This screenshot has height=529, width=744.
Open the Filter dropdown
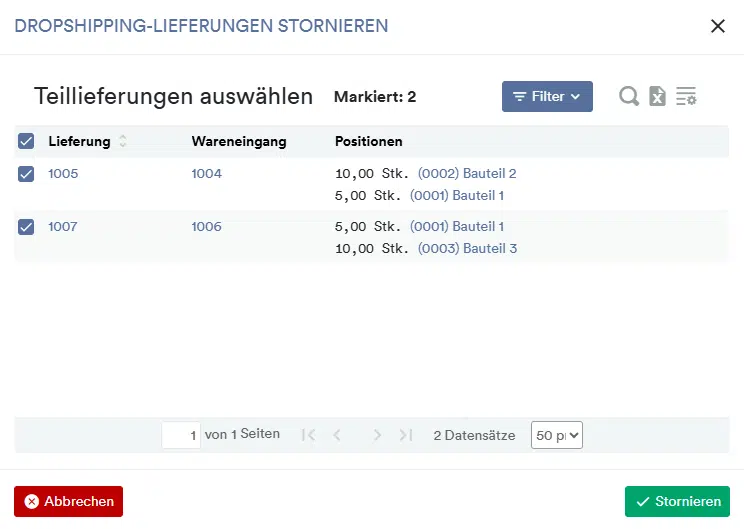[x=547, y=96]
